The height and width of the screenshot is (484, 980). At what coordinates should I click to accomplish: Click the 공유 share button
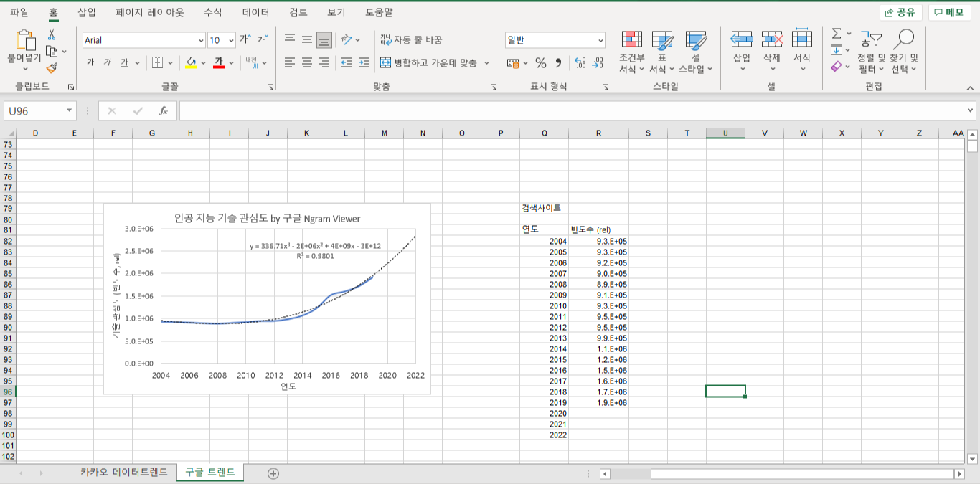pos(900,13)
